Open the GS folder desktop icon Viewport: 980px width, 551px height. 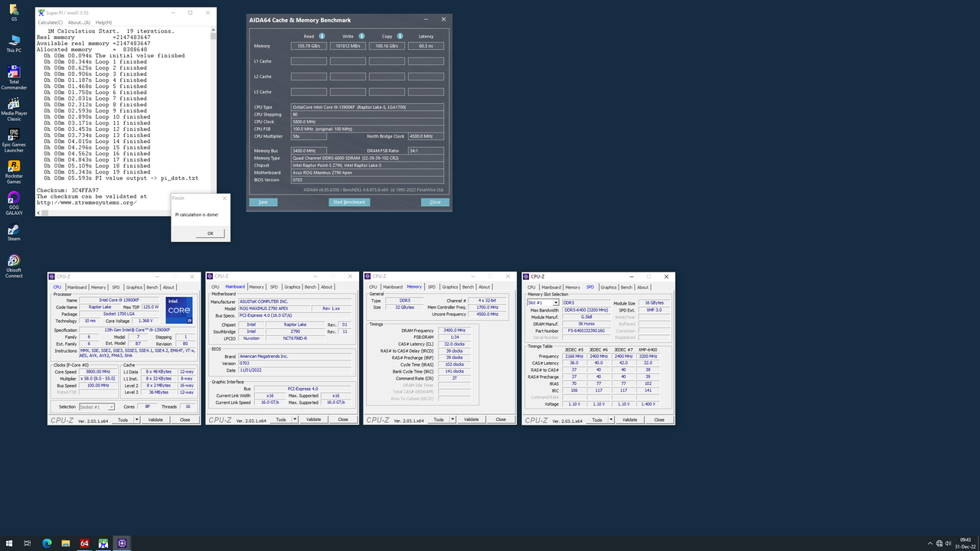(14, 11)
